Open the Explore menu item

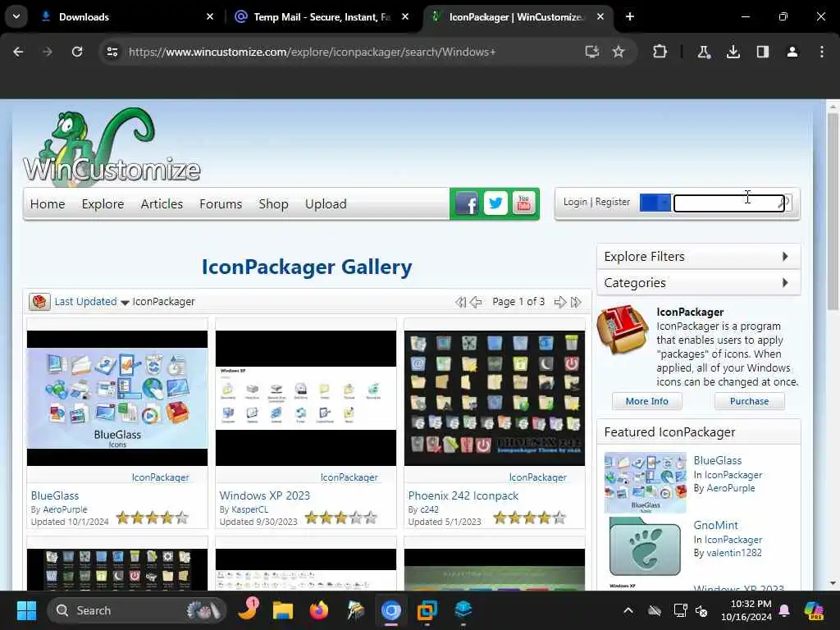[x=103, y=204]
